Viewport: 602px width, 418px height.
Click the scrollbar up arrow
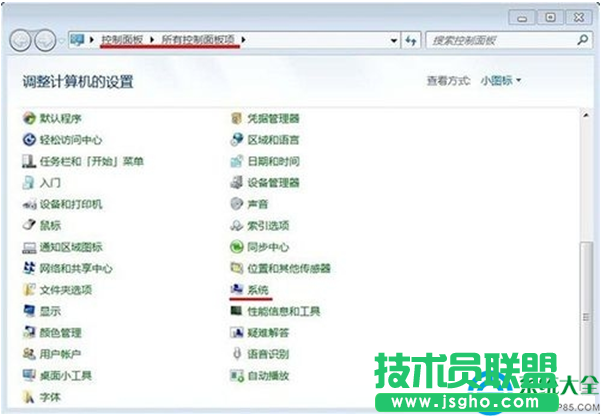586,116
